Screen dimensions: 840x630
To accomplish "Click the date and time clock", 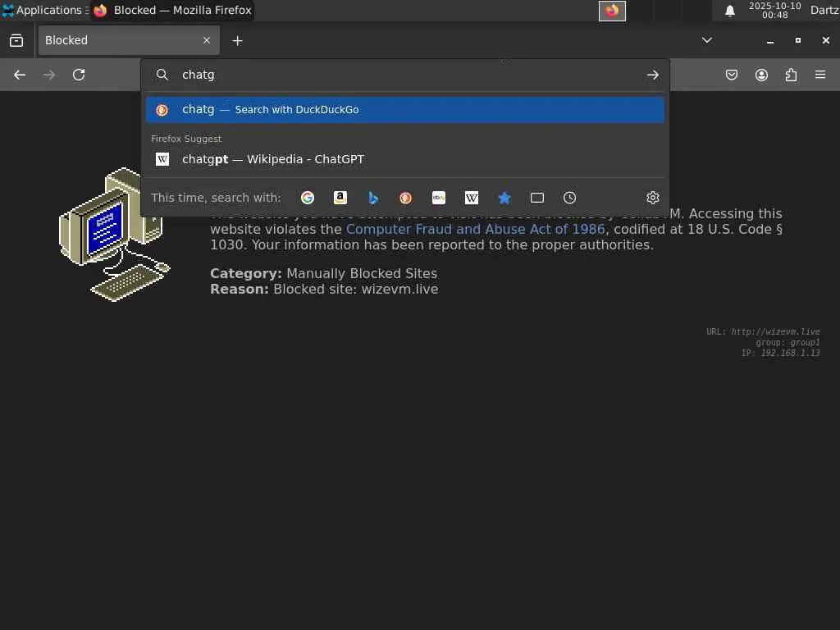I will [774, 10].
